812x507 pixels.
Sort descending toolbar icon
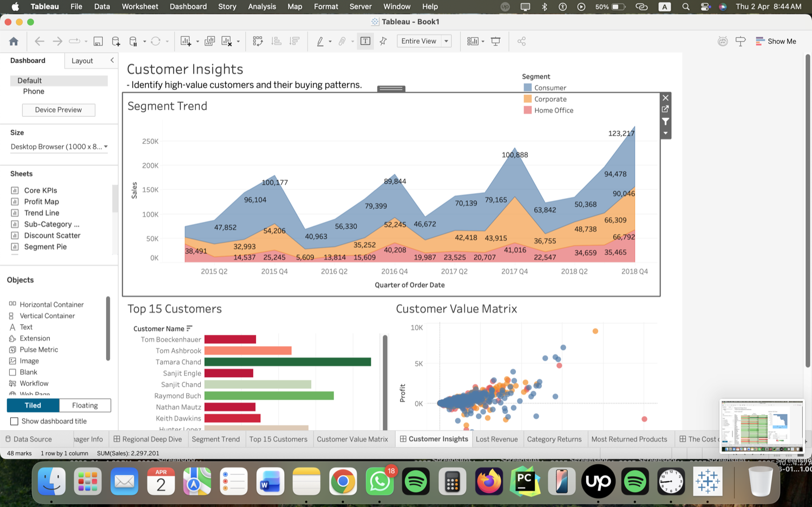[294, 41]
